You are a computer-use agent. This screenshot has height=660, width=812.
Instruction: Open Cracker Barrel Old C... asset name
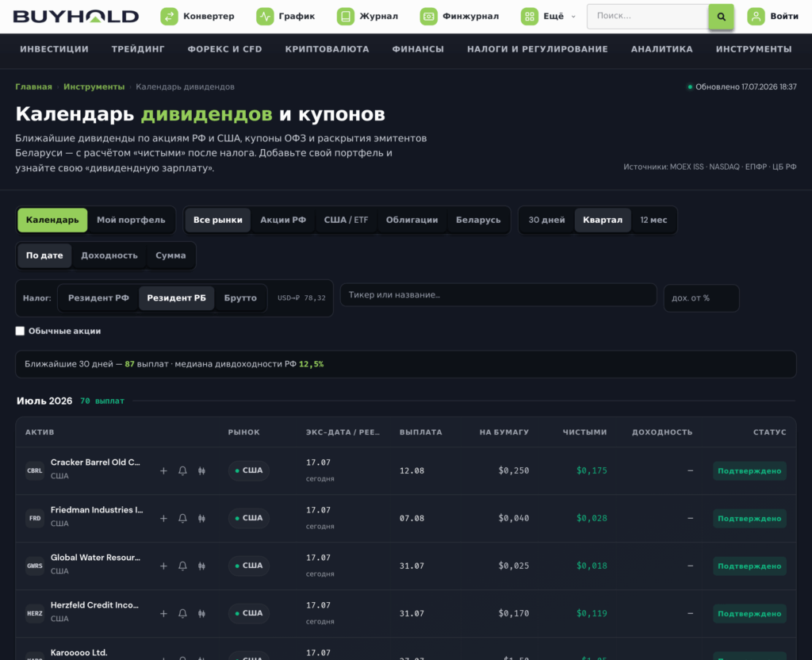pyautogui.click(x=95, y=462)
